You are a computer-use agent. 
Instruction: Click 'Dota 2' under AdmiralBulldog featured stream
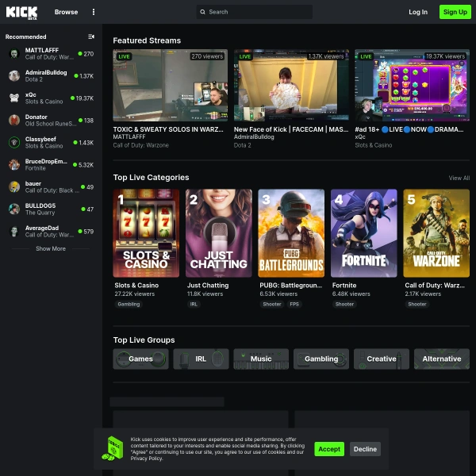pos(242,145)
